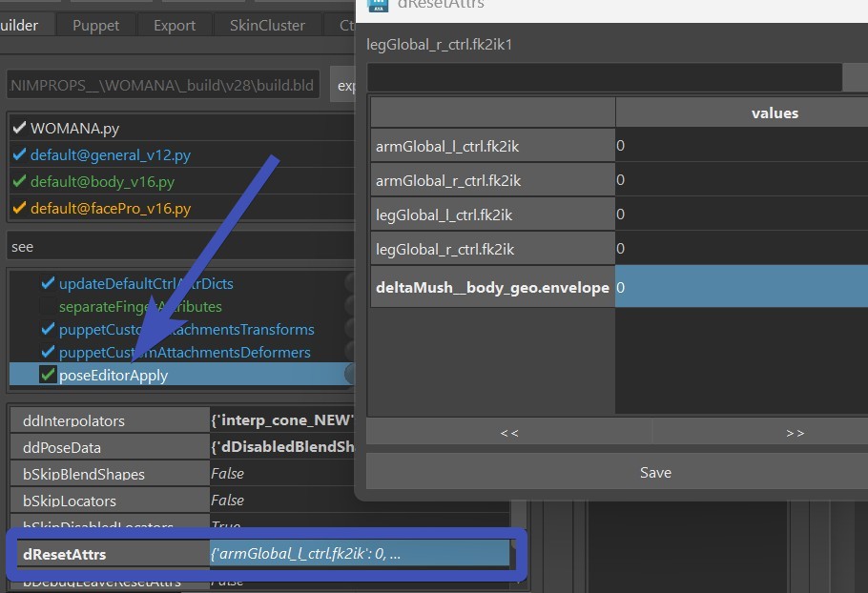Select the puppetCustomAttachmentsDeformers row

[181, 352]
